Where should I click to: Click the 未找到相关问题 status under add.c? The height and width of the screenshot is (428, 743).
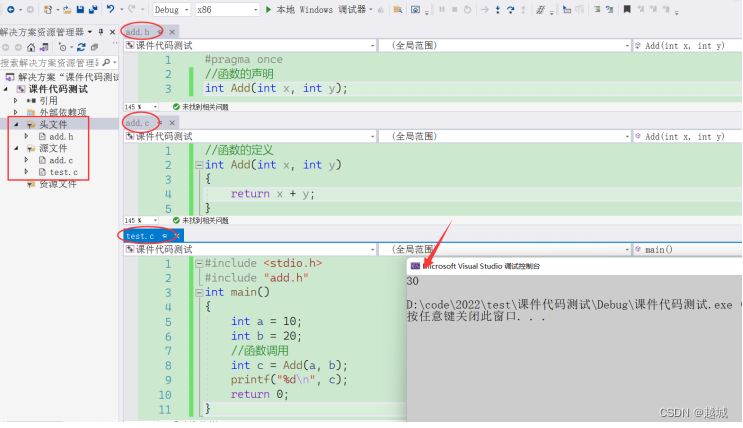tap(201, 220)
